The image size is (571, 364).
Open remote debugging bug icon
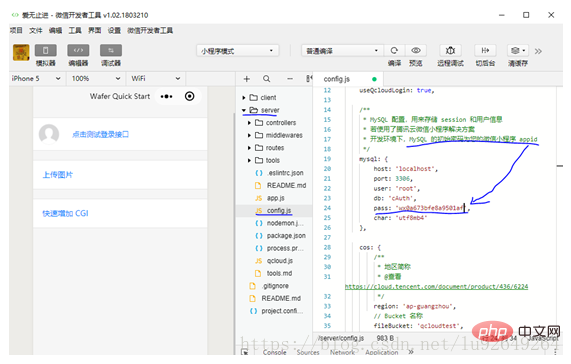tap(450, 51)
